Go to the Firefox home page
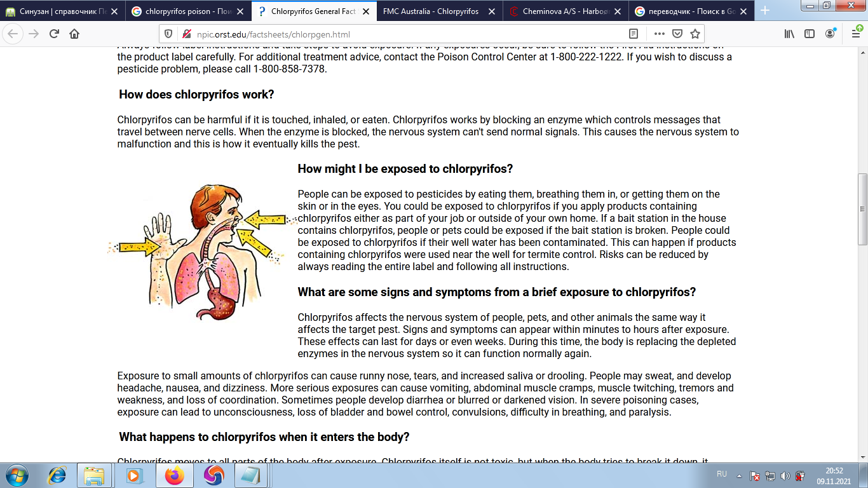The width and height of the screenshot is (868, 488). (x=74, y=34)
